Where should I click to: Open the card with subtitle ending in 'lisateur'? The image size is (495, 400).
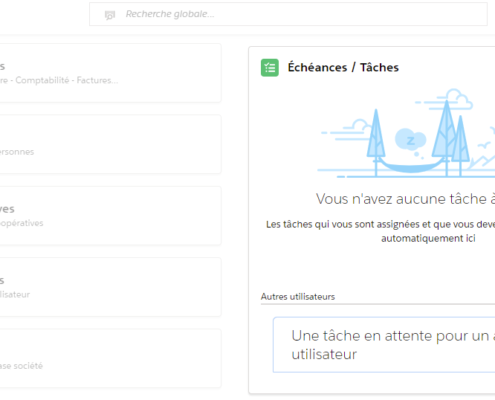(x=110, y=287)
